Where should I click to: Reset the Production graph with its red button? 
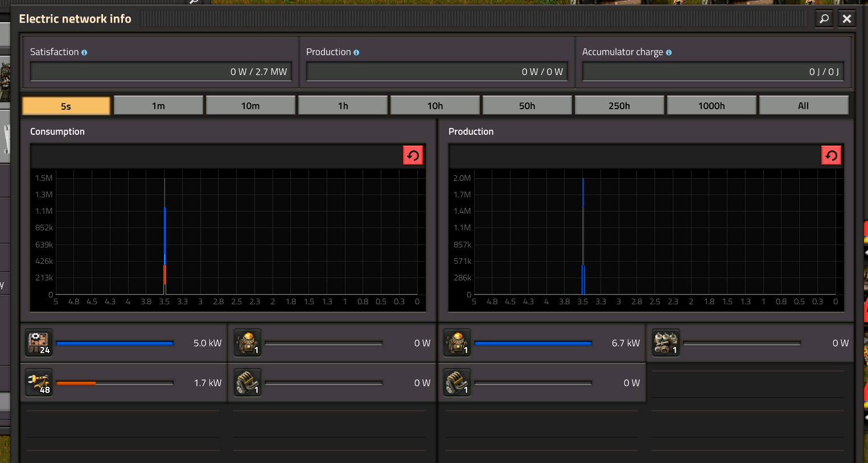pos(832,155)
